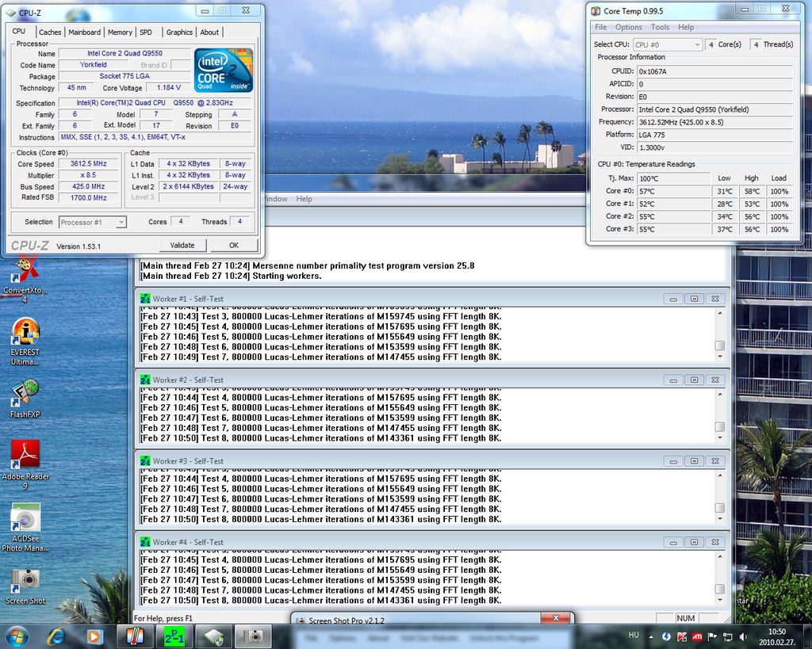
Task: Click Worker #1 scrollbar up arrow
Action: click(720, 313)
